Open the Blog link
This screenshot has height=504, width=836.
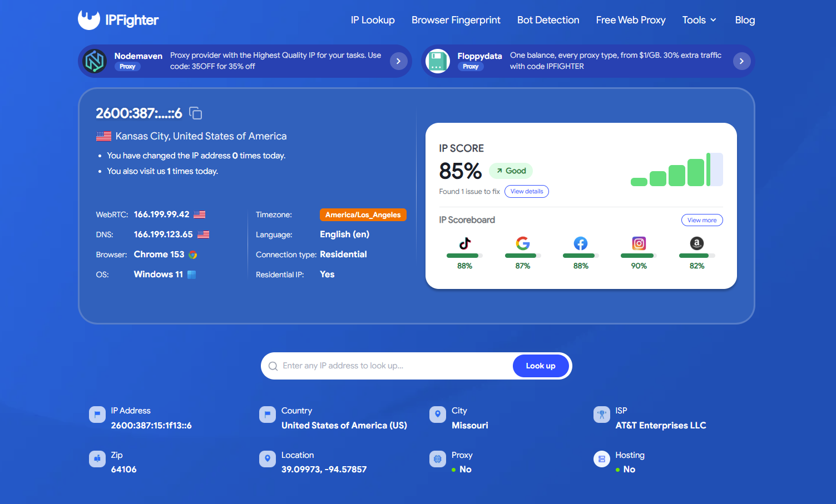pyautogui.click(x=745, y=20)
